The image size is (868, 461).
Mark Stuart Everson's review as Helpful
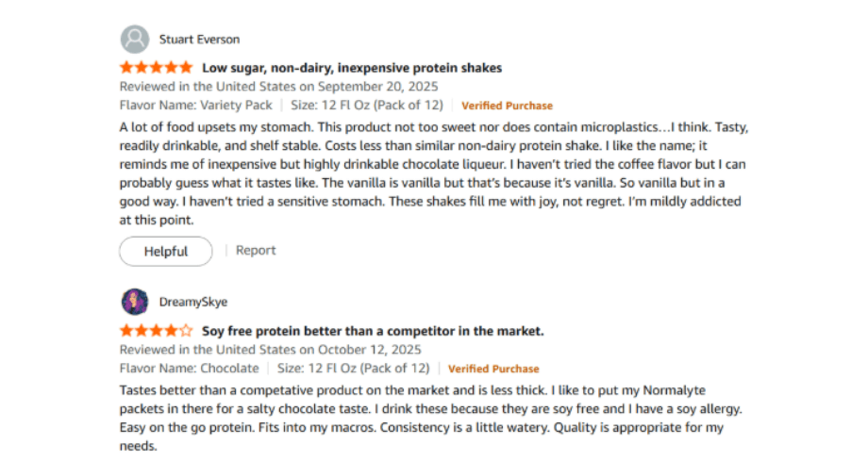coord(165,252)
